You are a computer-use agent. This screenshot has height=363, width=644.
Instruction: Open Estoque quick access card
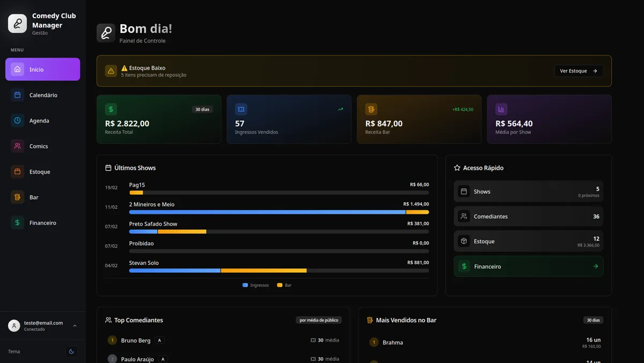529,241
